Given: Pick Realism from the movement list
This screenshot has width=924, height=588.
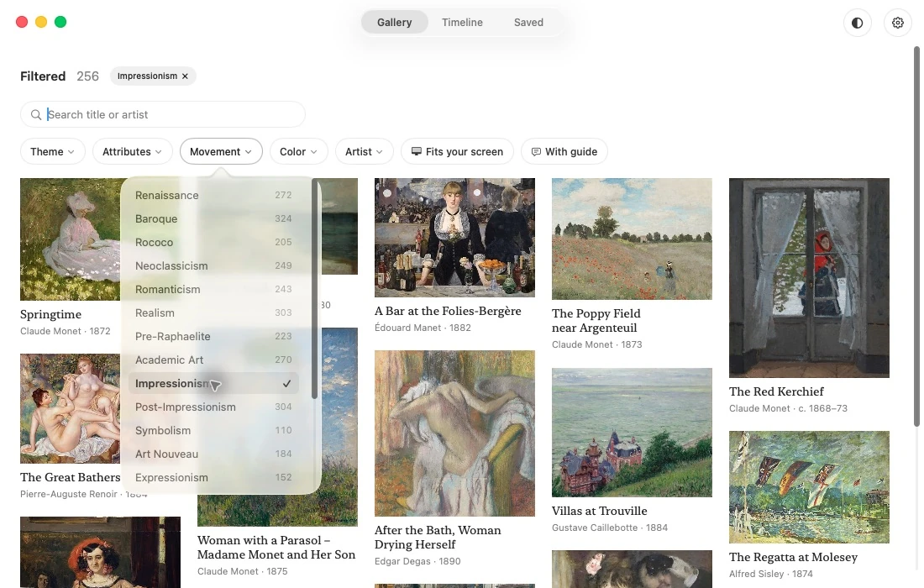Looking at the screenshot, I should point(213,312).
